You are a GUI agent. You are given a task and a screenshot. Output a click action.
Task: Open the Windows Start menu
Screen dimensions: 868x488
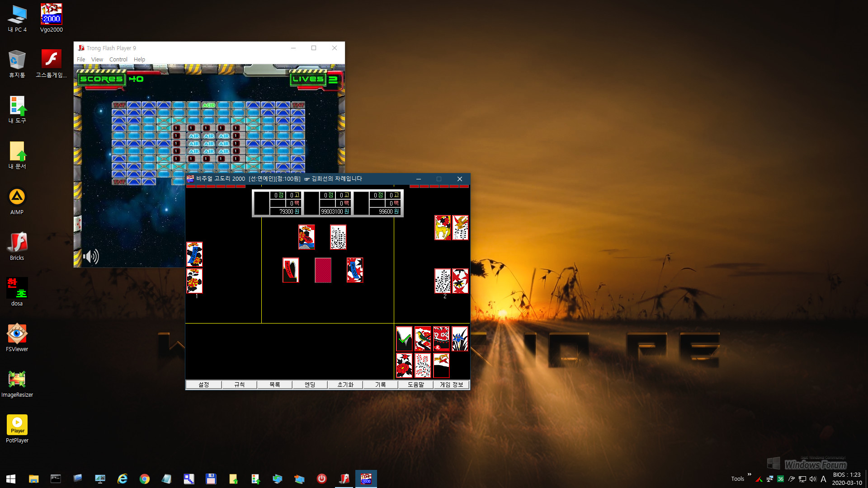pyautogui.click(x=11, y=479)
